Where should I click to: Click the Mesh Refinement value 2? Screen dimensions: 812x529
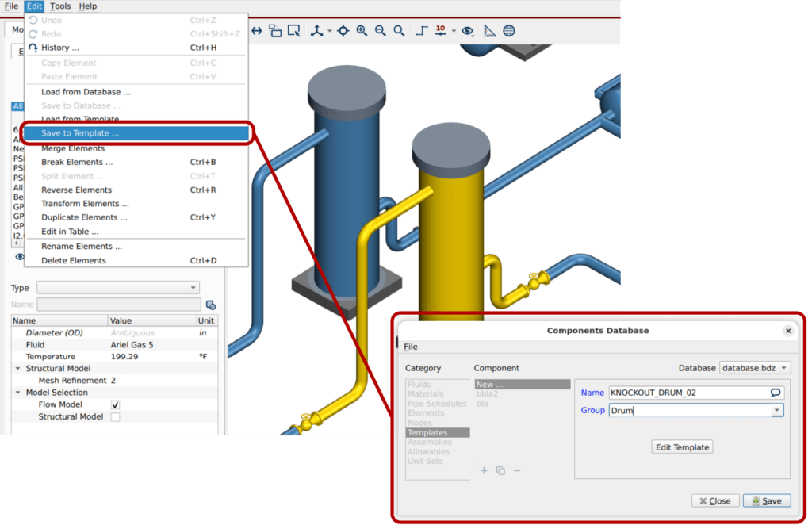(113, 381)
